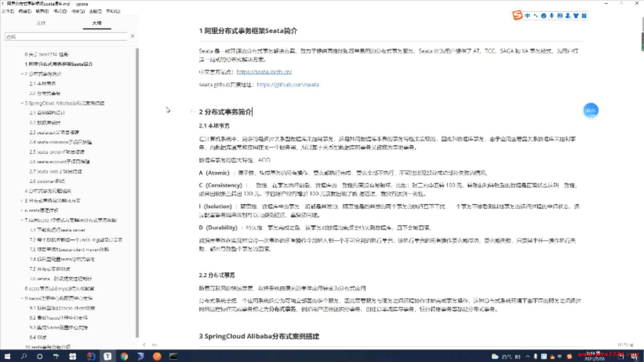The width and height of the screenshot is (644, 362).
Task: Go to outline item 3.8 postman测试
Action: (47, 181)
